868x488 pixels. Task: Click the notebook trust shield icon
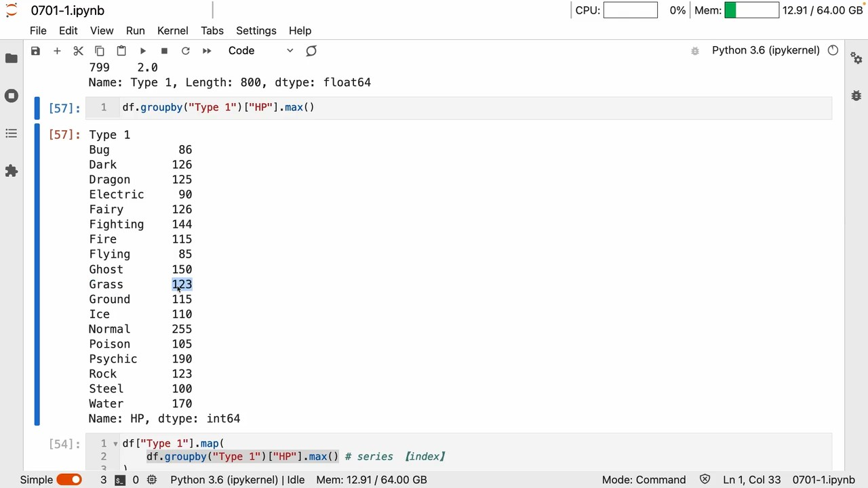(705, 480)
